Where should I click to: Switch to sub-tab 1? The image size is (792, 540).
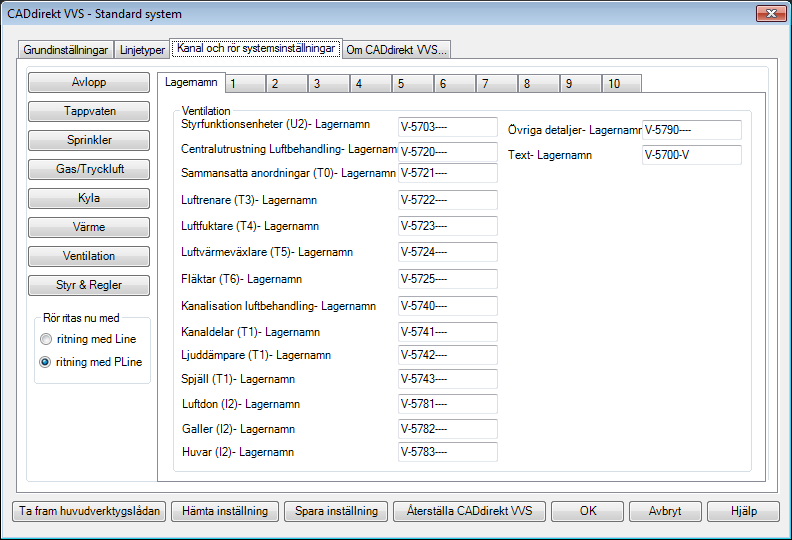(245, 84)
